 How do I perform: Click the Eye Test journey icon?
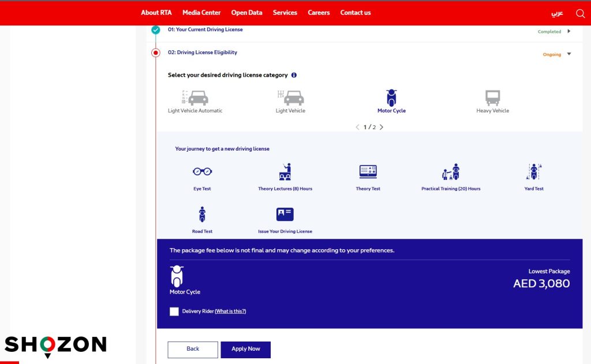point(201,171)
